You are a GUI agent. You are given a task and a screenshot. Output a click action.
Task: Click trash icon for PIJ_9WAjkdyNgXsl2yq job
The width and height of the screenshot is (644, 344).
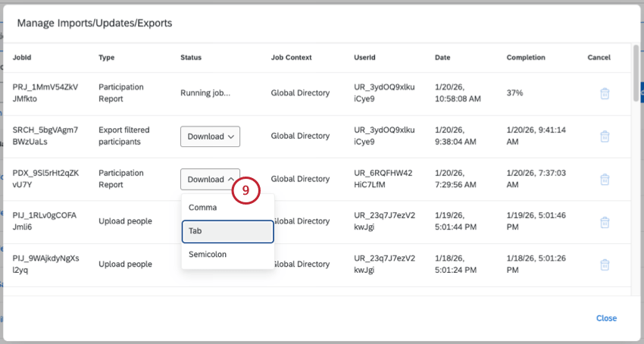(x=605, y=264)
